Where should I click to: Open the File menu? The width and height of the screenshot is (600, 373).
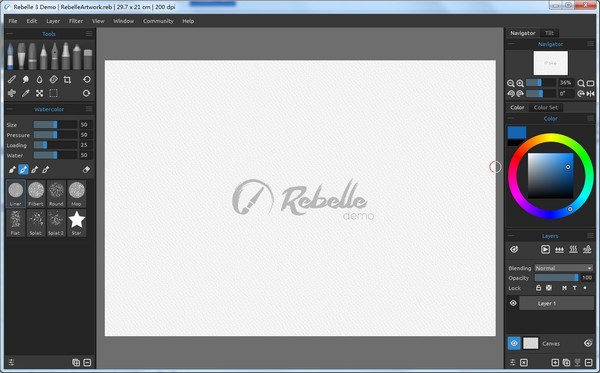(13, 21)
